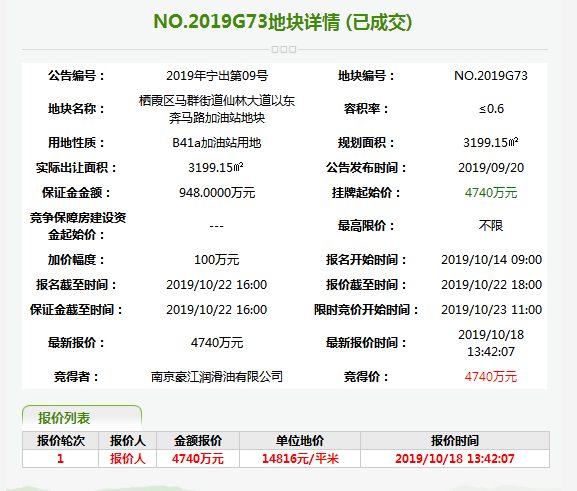Select maximum price value 不限
This screenshot has height=491, width=577.
point(491,225)
